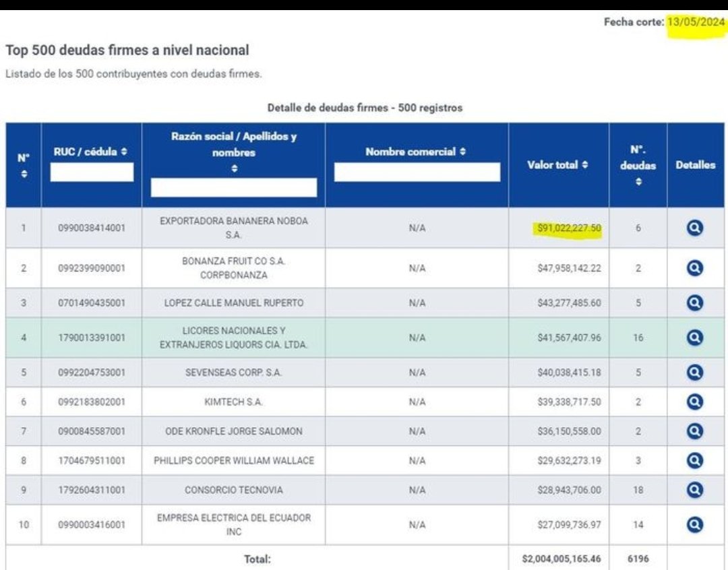Open details for EXPORTADORA BANANERA NOBOA S.A.
Image resolution: width=728 pixels, height=570 pixels.
point(694,228)
